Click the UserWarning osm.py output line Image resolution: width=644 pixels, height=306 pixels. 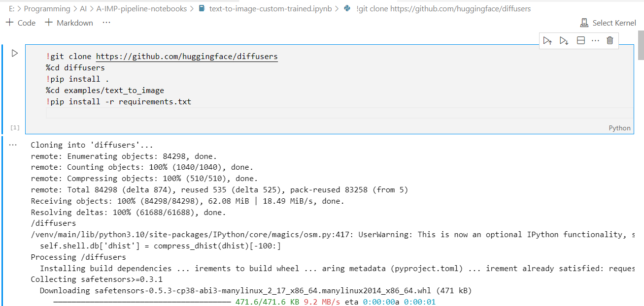(x=333, y=235)
